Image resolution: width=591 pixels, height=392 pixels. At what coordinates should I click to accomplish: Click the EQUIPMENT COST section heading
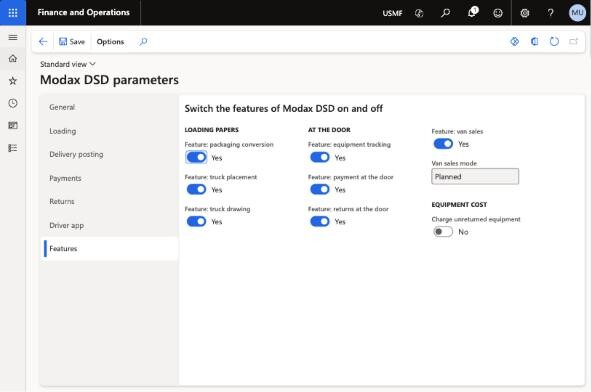click(x=459, y=205)
